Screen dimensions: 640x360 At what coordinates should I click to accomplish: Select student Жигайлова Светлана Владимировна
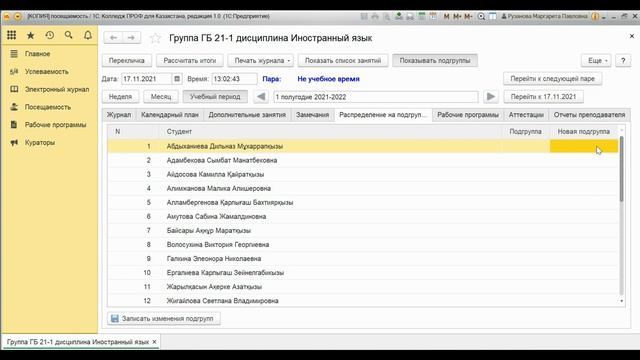pyautogui.click(x=222, y=301)
